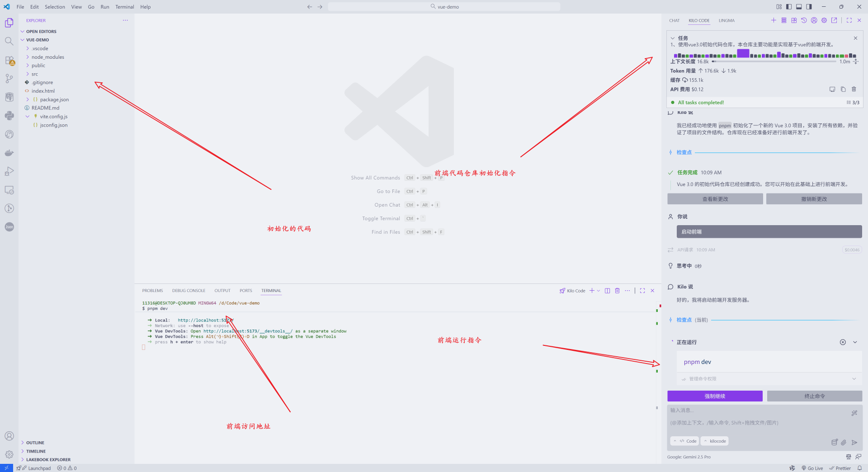Attach file with paperclip icon

tap(844, 443)
